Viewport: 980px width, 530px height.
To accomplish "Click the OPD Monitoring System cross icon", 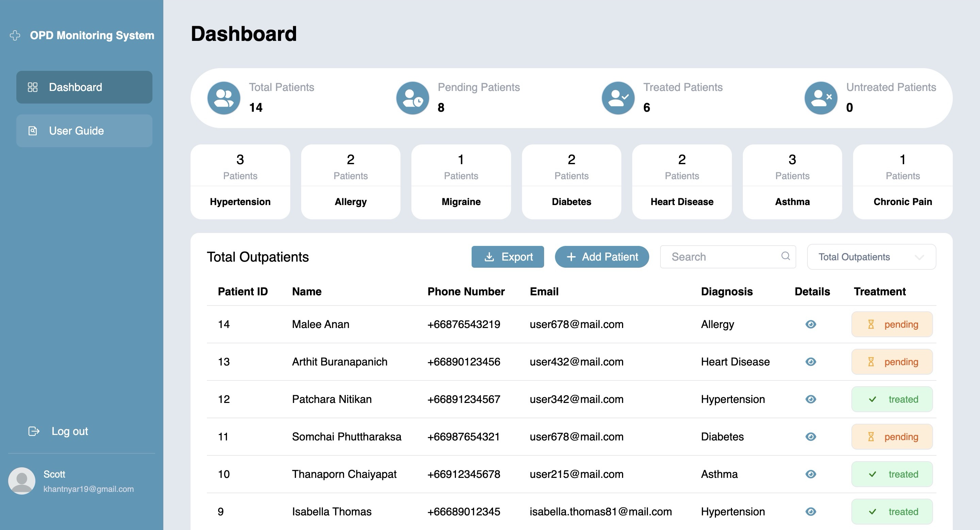I will (x=15, y=35).
